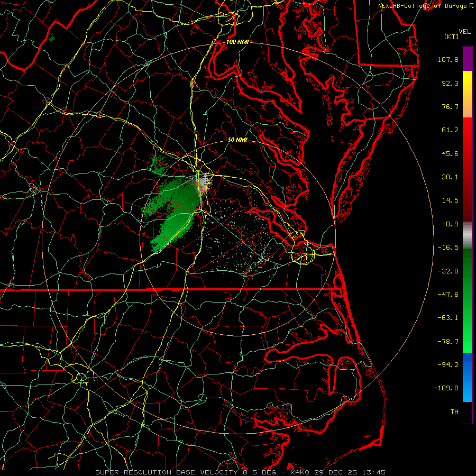Pick the light blue color bar segment

pos(467,390)
